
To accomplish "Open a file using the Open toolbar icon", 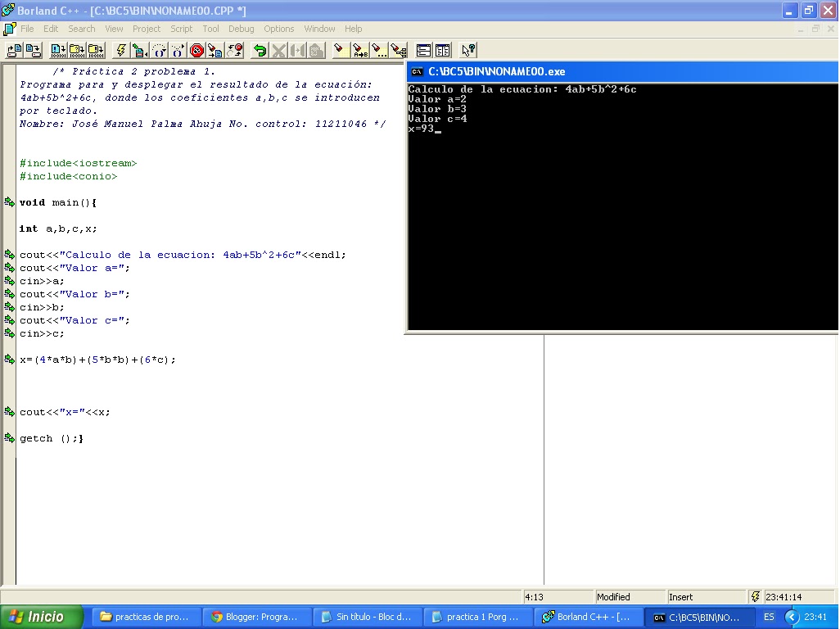I will click(x=14, y=49).
